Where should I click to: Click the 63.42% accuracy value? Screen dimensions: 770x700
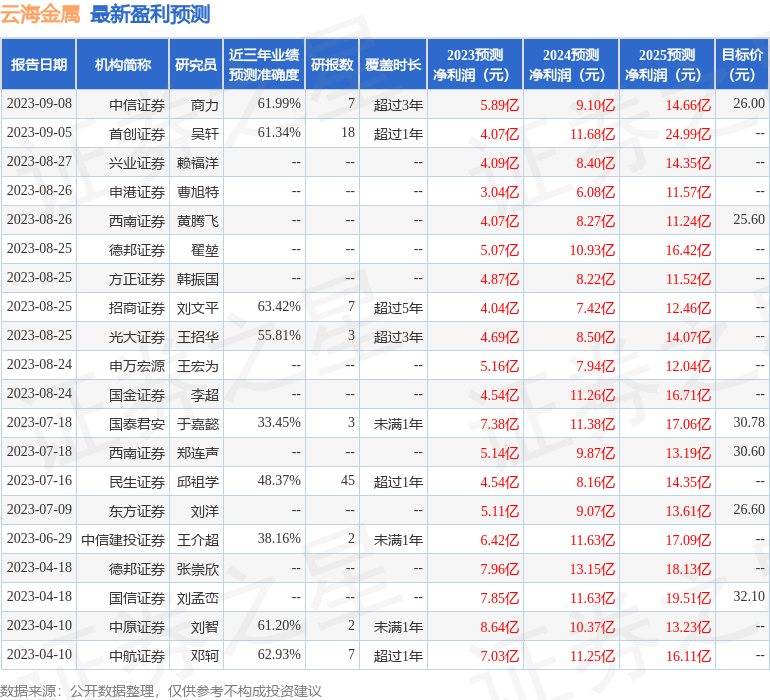coord(279,307)
